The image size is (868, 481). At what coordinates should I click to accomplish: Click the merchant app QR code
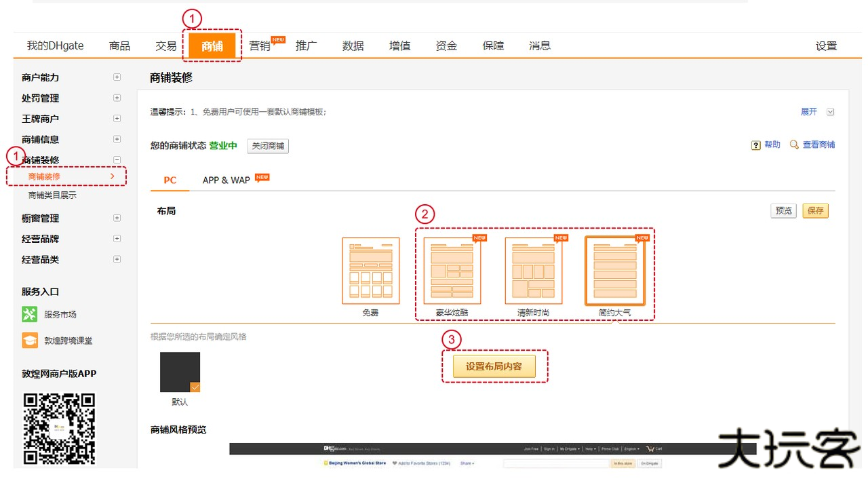(x=60, y=427)
